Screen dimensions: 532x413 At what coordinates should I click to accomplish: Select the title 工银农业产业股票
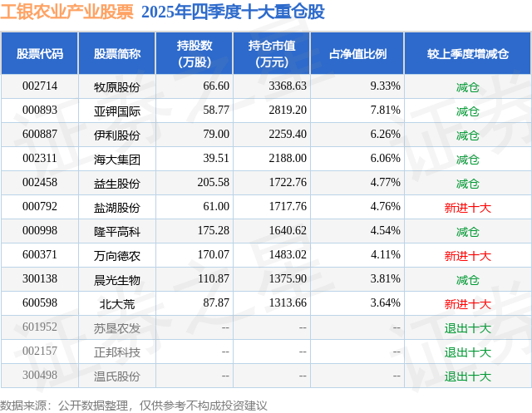tap(66, 12)
